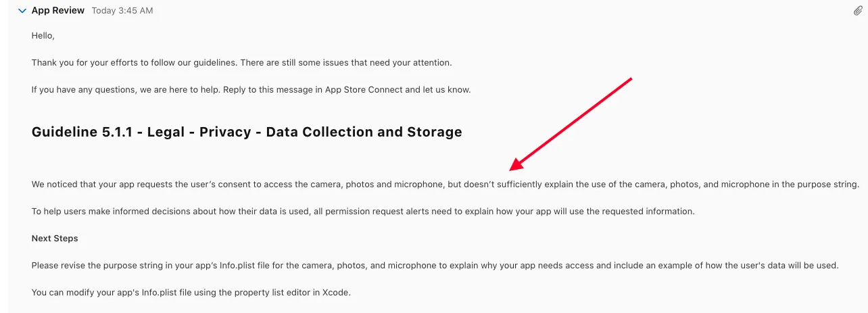Click the paragraph starting Please revise the purpose string
This screenshot has width=868, height=313.
(x=435, y=265)
